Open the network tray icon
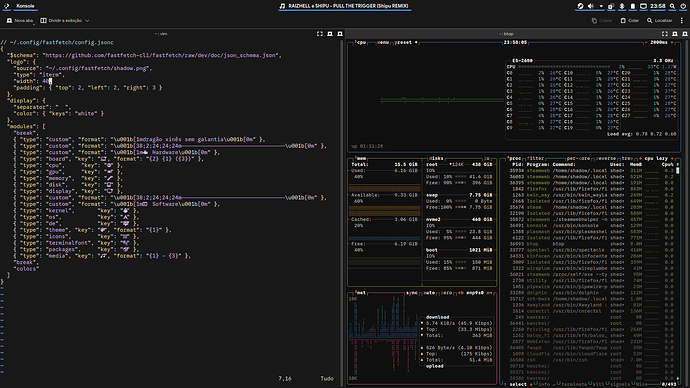Viewport: 690px width, 388px height. [x=643, y=6]
